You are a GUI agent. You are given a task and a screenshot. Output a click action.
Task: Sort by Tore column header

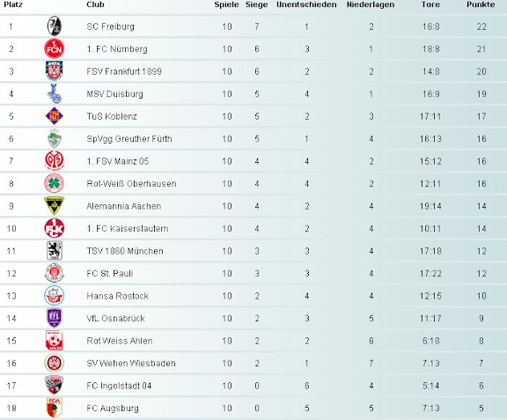(x=430, y=4)
